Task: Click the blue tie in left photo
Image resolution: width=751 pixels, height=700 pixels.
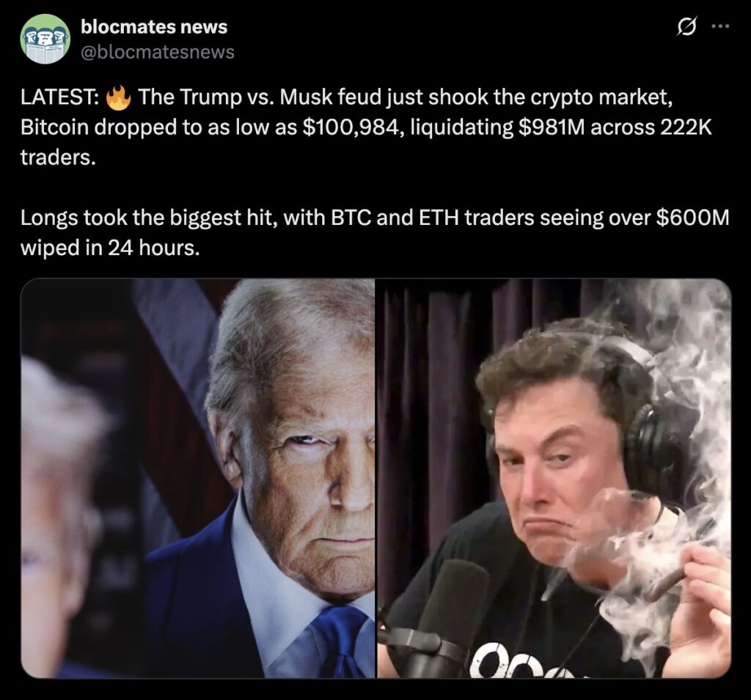Action: point(341,641)
